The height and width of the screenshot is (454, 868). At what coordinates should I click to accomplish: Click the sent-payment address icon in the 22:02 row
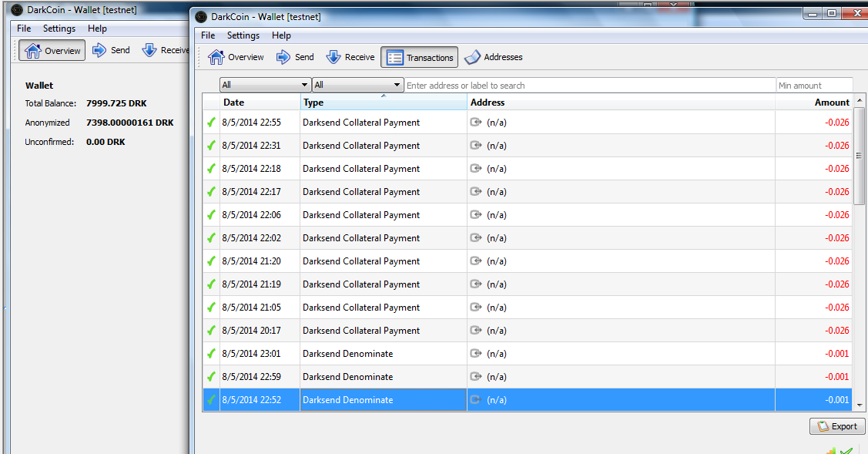475,238
